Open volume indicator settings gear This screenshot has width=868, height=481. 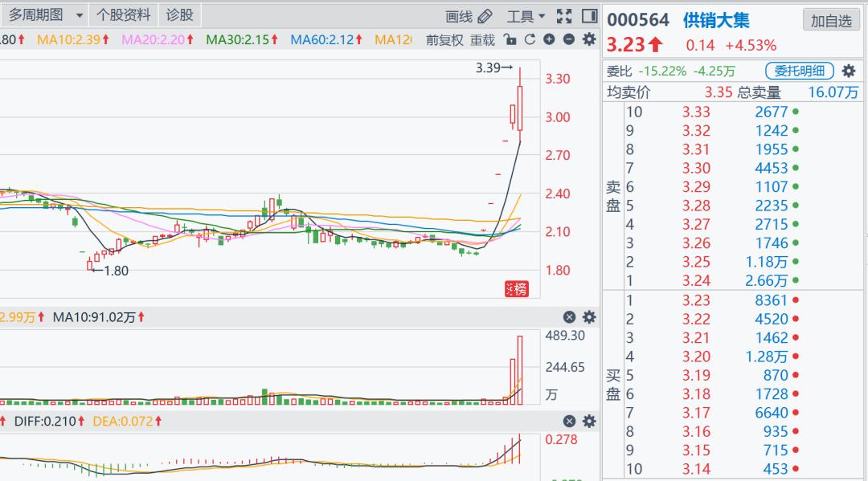pyautogui.click(x=589, y=317)
